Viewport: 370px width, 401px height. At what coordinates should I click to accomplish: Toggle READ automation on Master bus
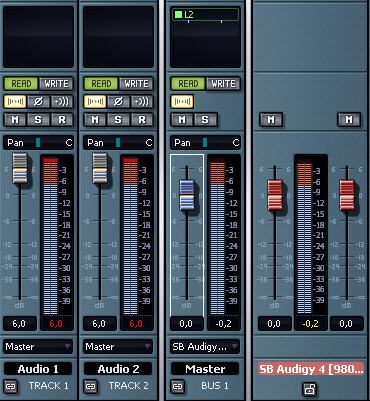(x=188, y=84)
